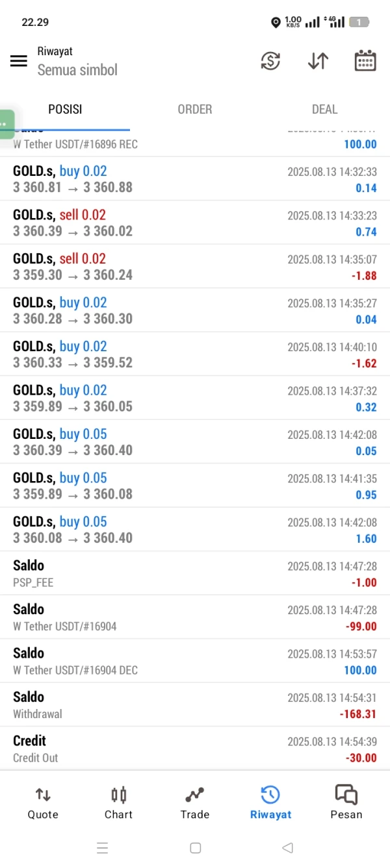Open the Semua simbol symbol selector
This screenshot has width=390, height=868.
(77, 69)
